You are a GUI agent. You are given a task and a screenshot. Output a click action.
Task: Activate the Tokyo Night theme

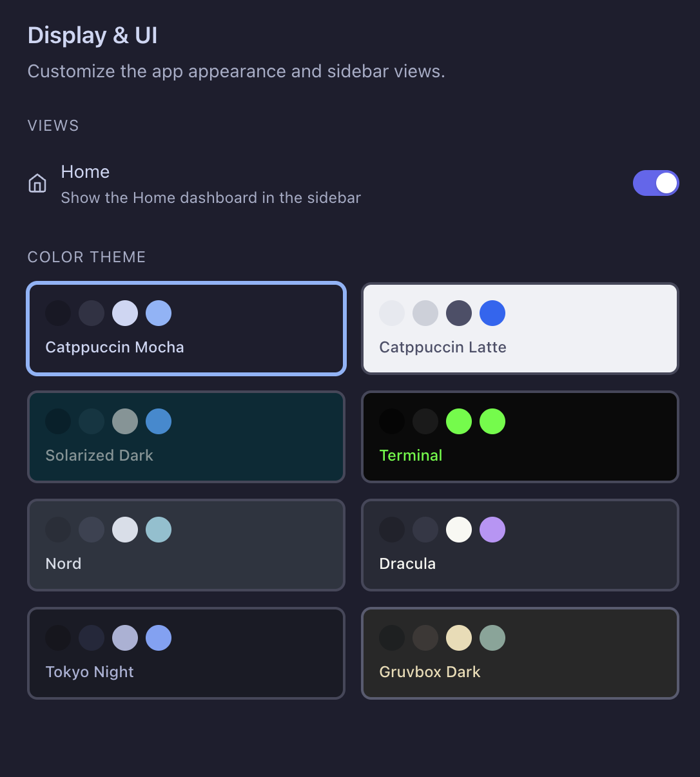[186, 653]
